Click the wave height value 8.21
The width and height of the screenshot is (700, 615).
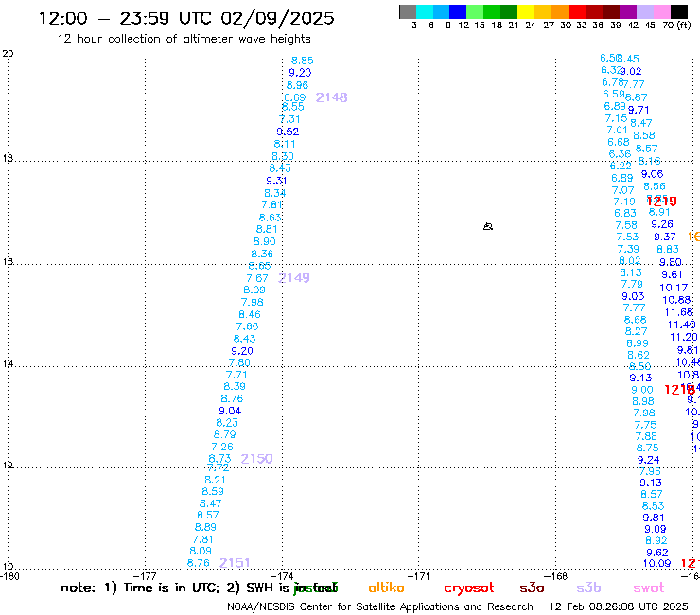(x=215, y=480)
